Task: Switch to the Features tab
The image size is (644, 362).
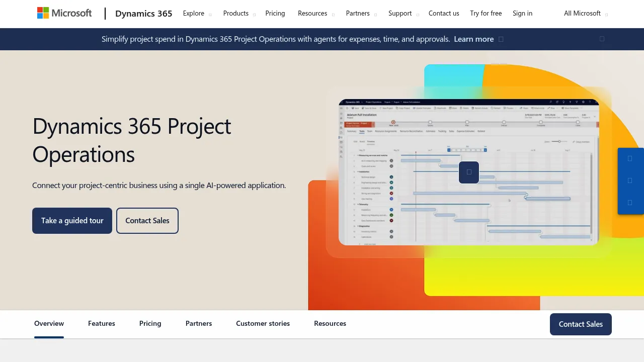Action: 102,324
